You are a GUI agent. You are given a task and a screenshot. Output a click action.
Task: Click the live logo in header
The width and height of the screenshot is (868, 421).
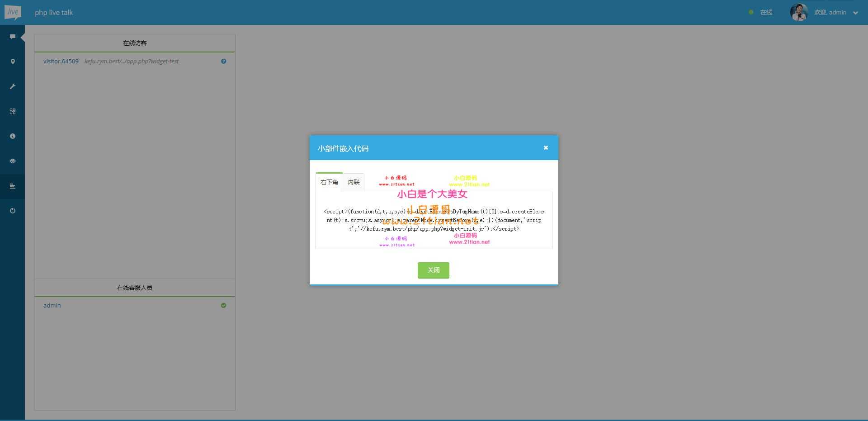[13, 12]
